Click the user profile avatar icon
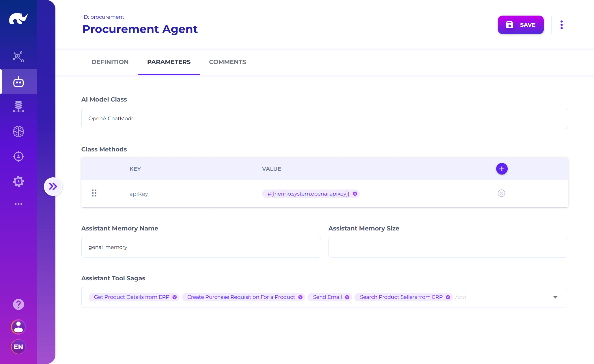594x364 pixels. (18, 327)
